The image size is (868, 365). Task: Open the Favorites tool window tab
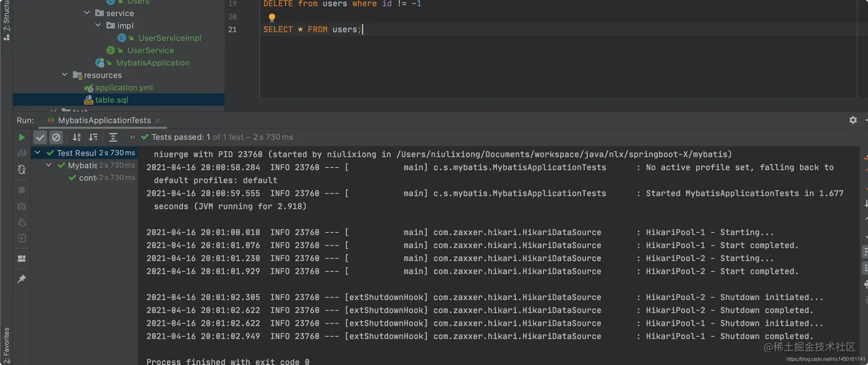6,345
